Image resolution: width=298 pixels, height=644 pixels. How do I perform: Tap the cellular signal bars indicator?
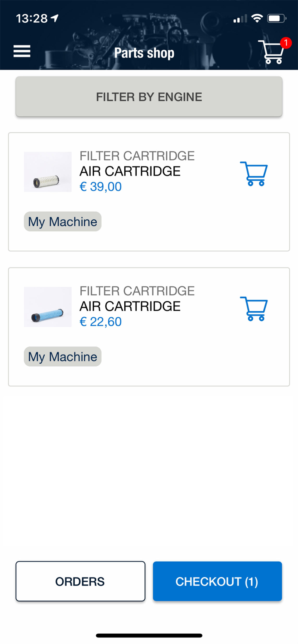click(x=240, y=19)
